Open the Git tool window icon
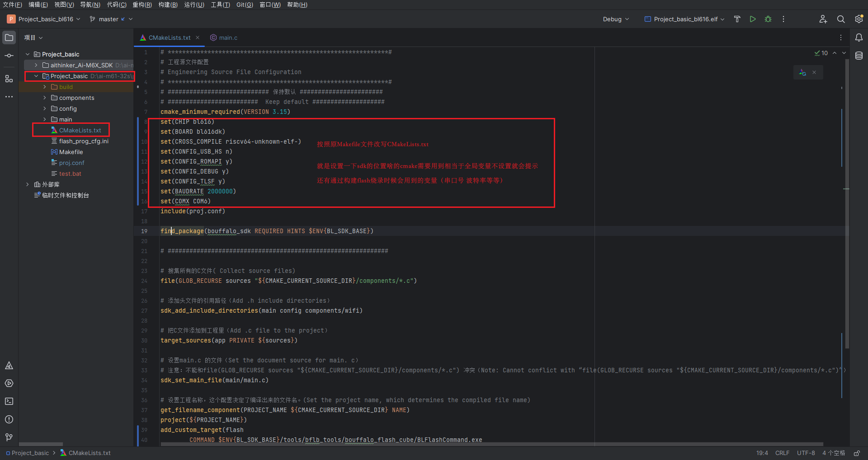The height and width of the screenshot is (460, 868). (9, 437)
